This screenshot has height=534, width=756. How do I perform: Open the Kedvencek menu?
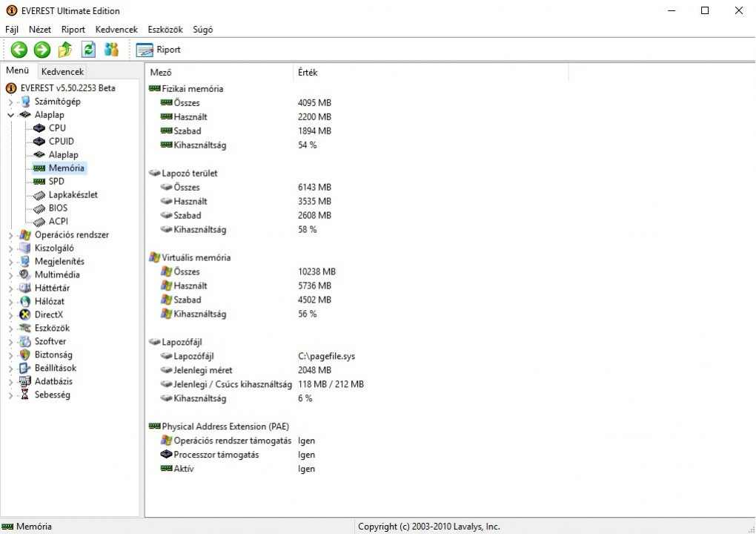pos(116,30)
